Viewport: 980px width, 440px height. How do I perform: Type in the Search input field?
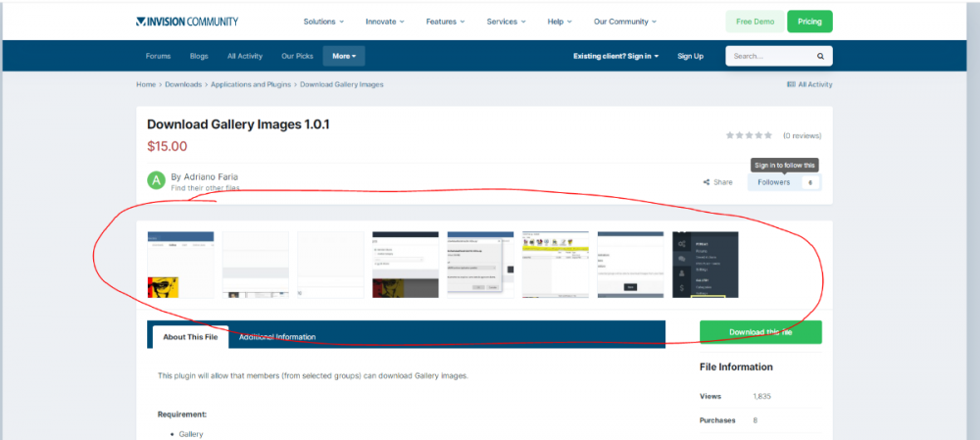tap(769, 56)
